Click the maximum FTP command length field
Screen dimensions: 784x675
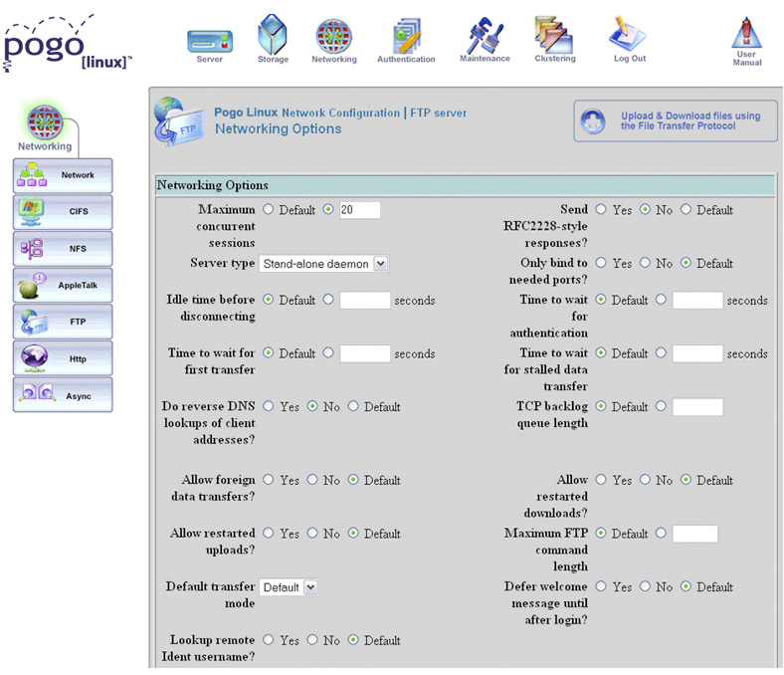point(695,534)
